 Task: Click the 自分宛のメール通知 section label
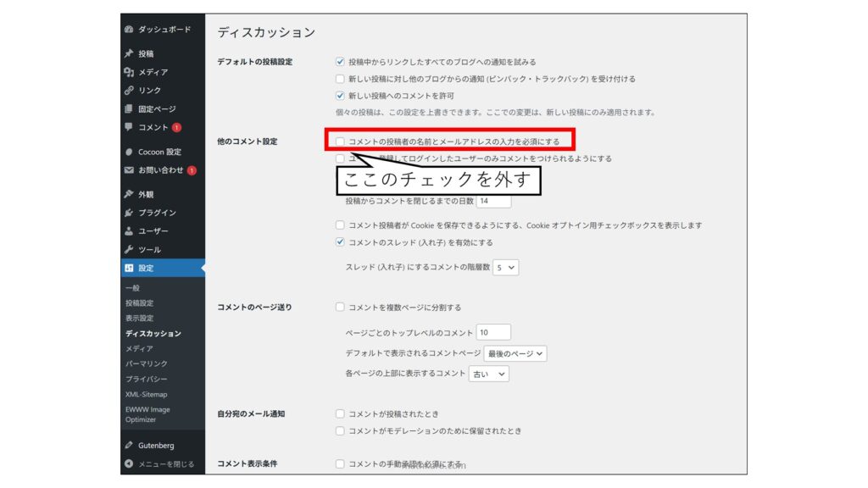pyautogui.click(x=251, y=413)
